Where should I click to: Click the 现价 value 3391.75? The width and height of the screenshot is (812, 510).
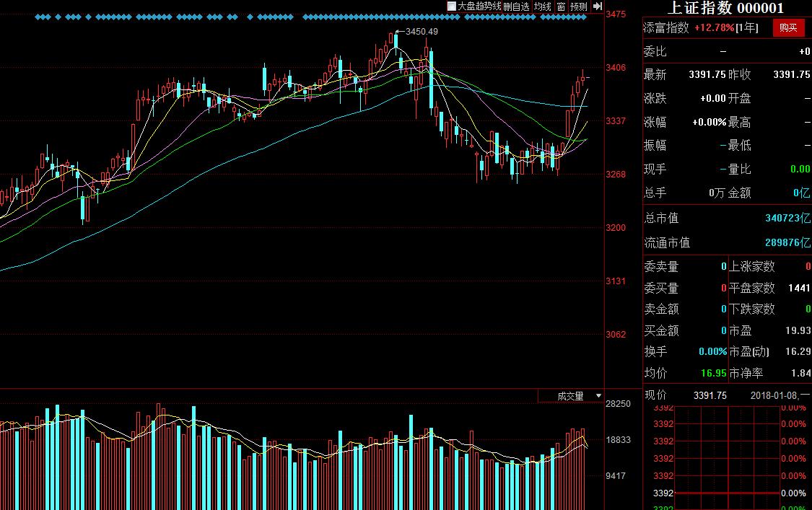pyautogui.click(x=710, y=395)
